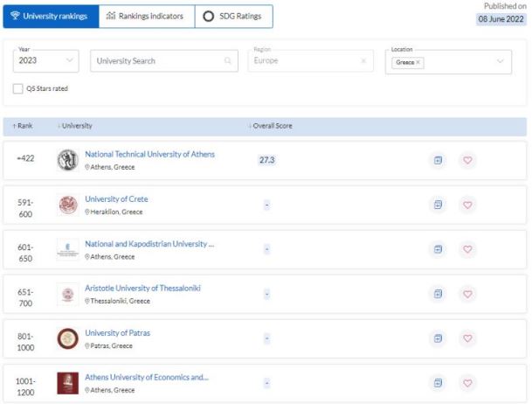Switch to the Rankings indicators tab
This screenshot has width=532, height=404.
145,17
